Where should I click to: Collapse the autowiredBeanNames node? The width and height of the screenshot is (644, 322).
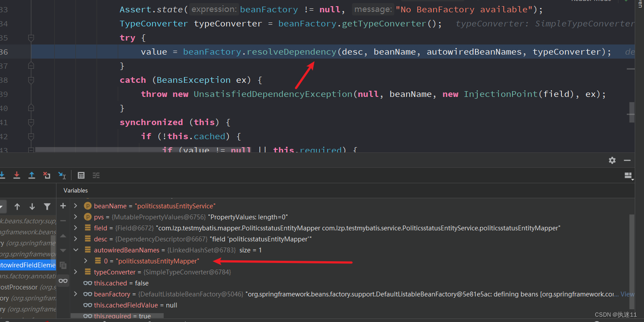pyautogui.click(x=75, y=250)
